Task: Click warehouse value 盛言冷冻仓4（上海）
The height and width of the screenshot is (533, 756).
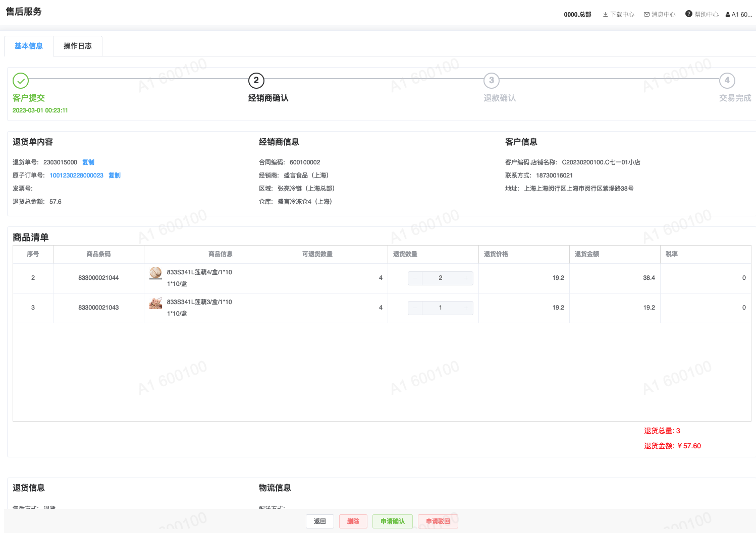Action: click(x=305, y=202)
